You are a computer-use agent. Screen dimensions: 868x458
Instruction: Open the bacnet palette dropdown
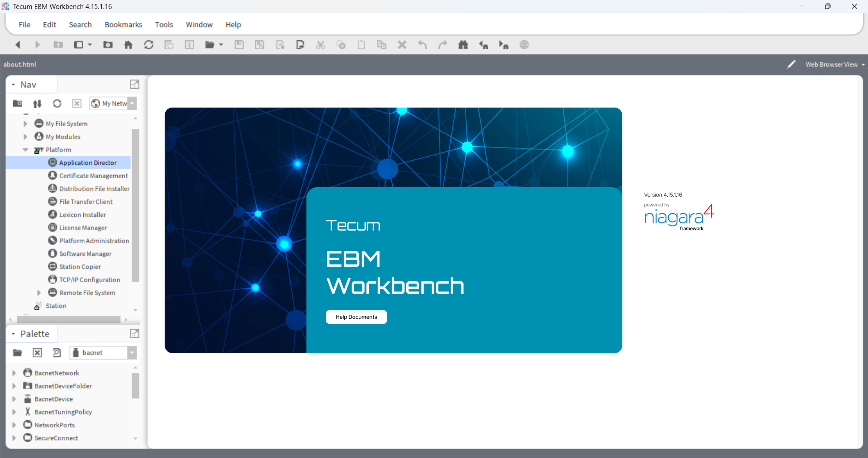click(x=132, y=353)
